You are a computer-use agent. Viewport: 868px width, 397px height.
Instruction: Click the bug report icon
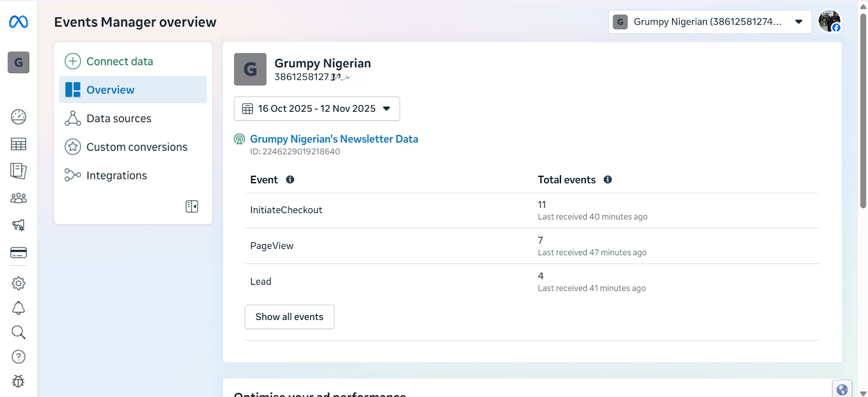18,381
